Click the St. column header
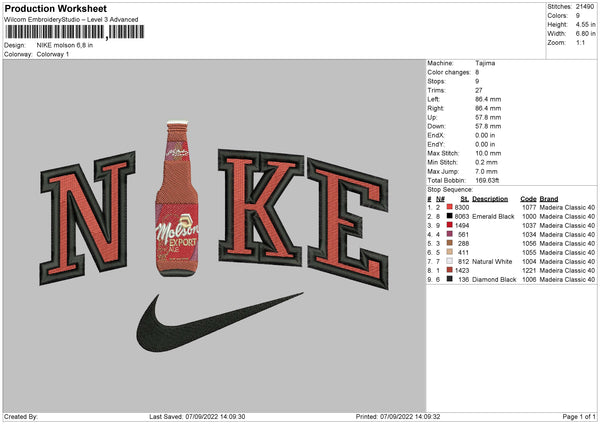Screen dimensions: 600x424 tap(465, 199)
